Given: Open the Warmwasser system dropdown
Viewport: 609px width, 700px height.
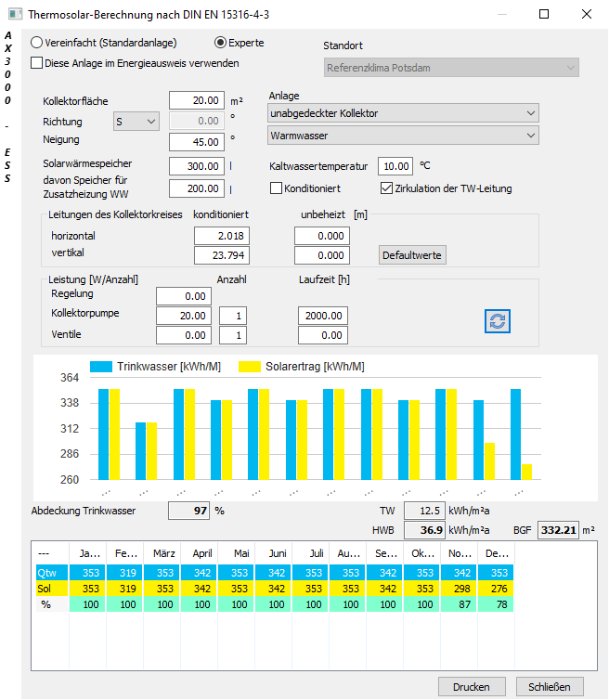Looking at the screenshot, I should coord(403,136).
